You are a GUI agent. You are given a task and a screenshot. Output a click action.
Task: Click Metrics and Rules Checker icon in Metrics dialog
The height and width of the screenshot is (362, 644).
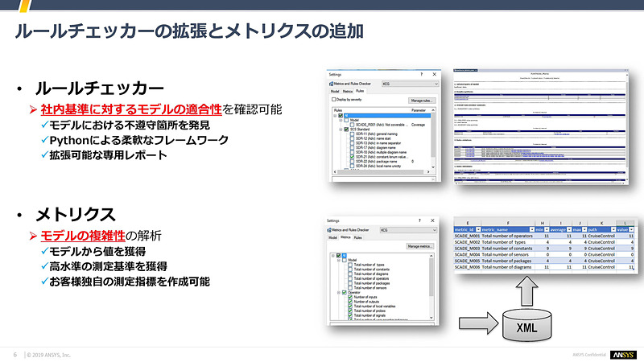tap(329, 230)
